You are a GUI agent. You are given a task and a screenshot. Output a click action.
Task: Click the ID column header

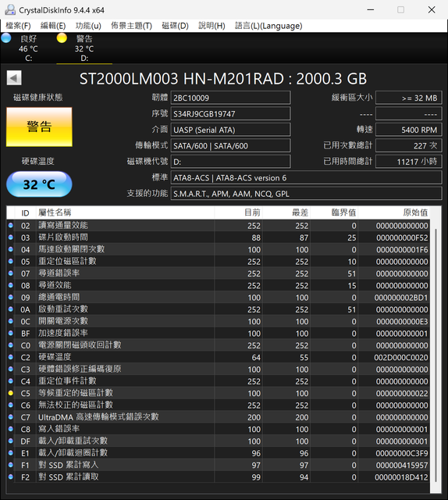[x=25, y=212]
